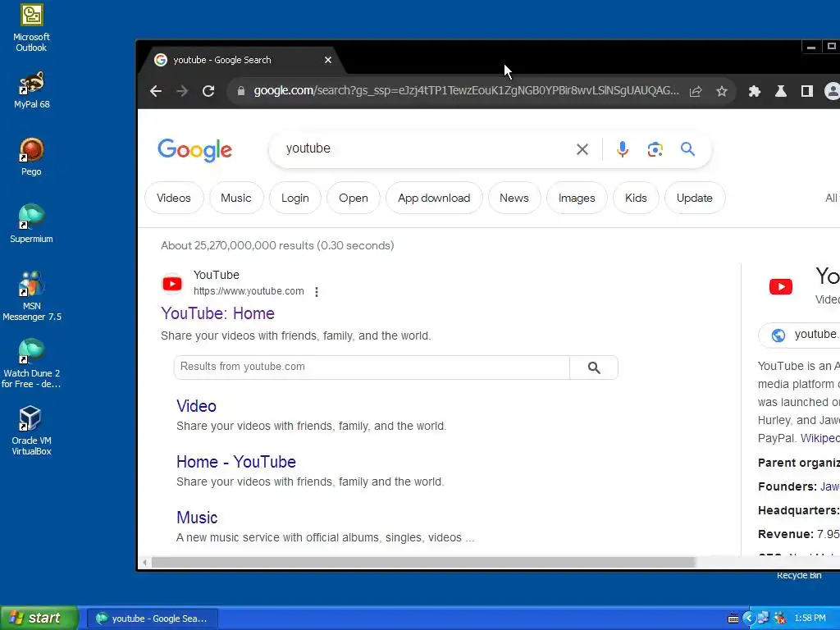Toggle the browser side panel icon

pyautogui.click(x=807, y=91)
